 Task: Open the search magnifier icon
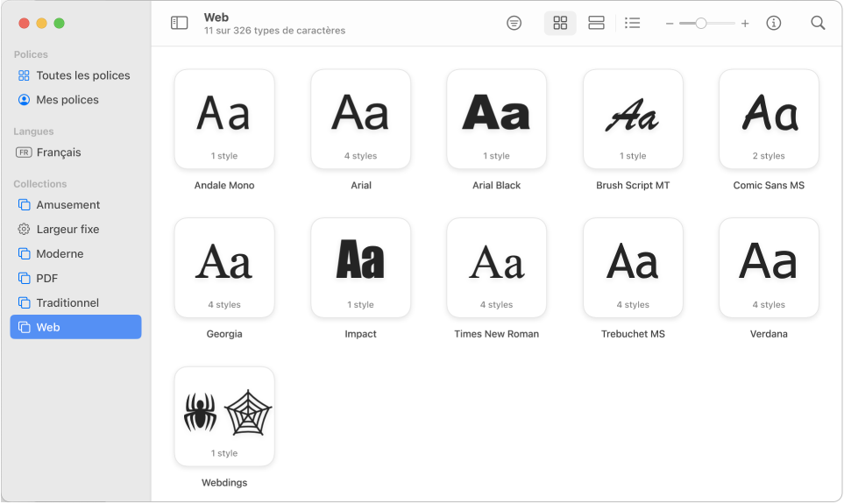818,23
